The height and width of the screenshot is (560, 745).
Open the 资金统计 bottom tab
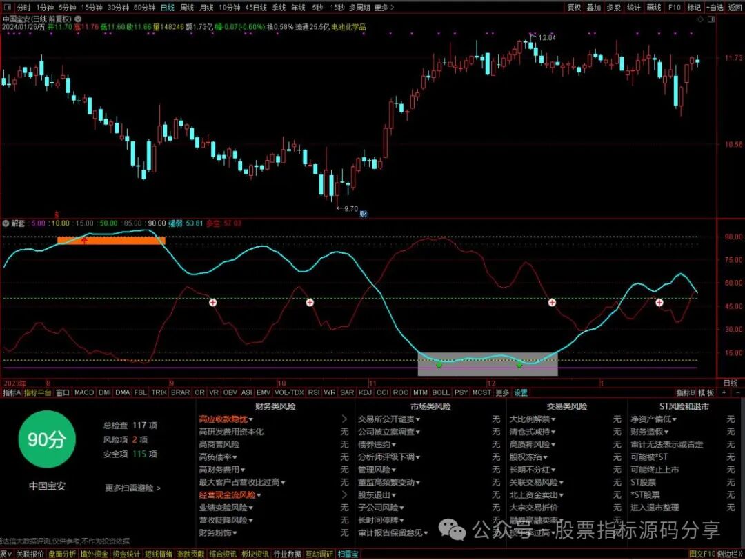coord(126,554)
